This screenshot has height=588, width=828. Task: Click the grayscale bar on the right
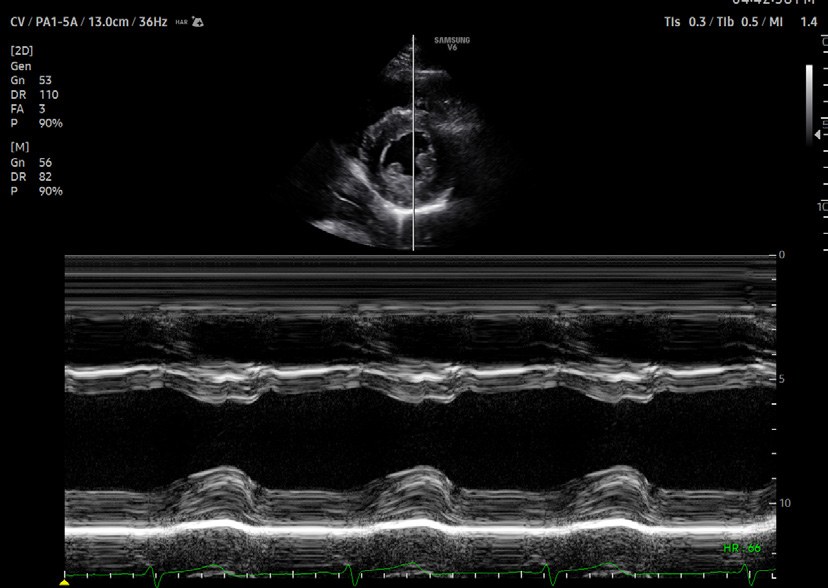tap(809, 105)
